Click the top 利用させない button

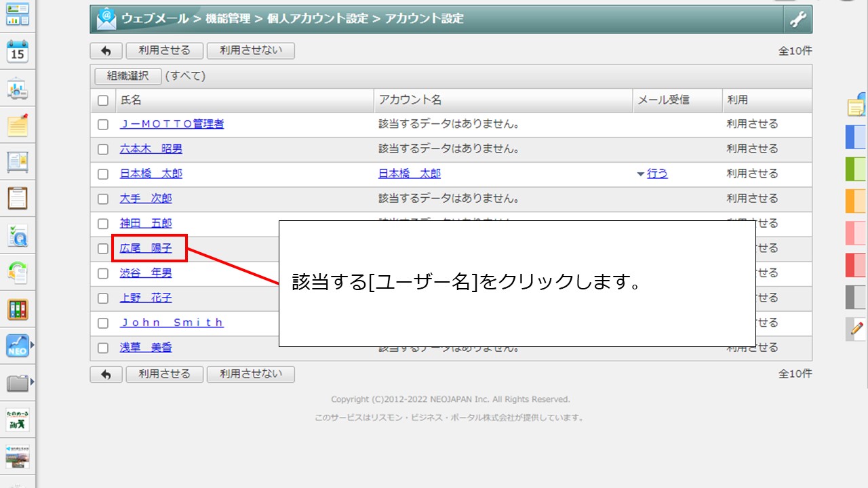pyautogui.click(x=250, y=51)
